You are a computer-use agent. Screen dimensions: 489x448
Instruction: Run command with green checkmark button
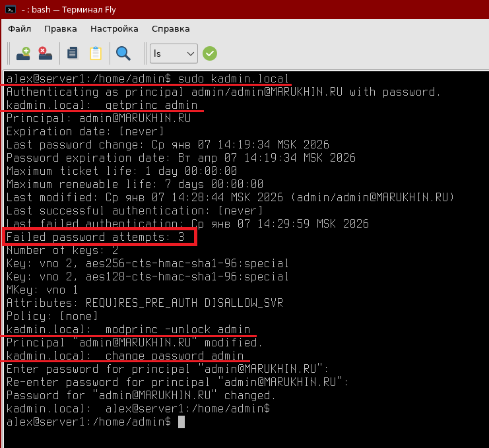[210, 53]
